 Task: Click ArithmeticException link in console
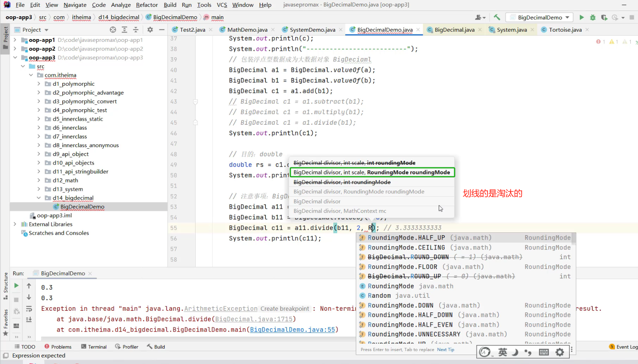221,308
